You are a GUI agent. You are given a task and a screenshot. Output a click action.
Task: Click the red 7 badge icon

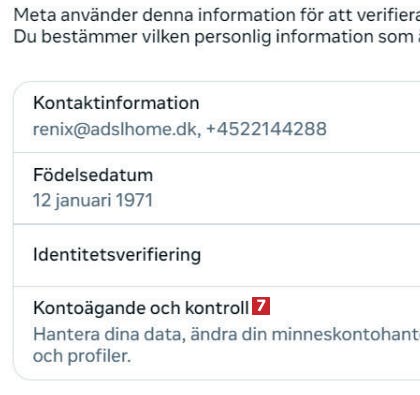[x=261, y=306]
